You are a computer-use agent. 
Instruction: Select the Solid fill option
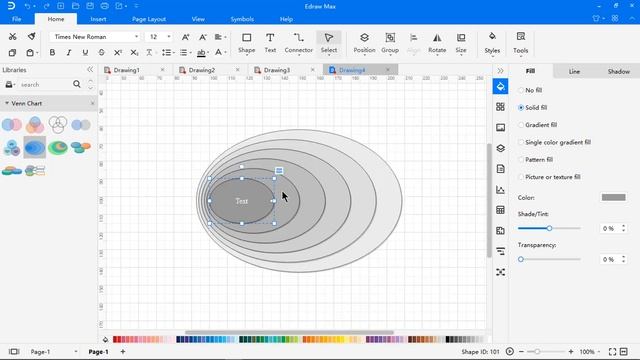tap(532, 108)
